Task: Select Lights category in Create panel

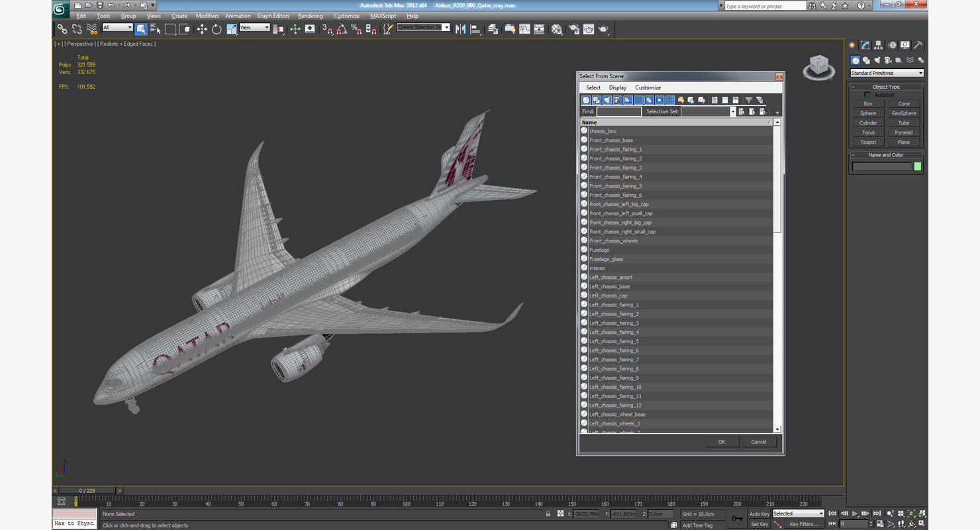Action: (877, 60)
